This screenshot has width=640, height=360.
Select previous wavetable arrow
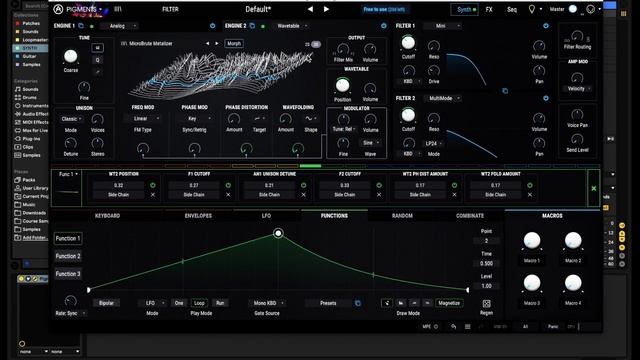(207, 43)
